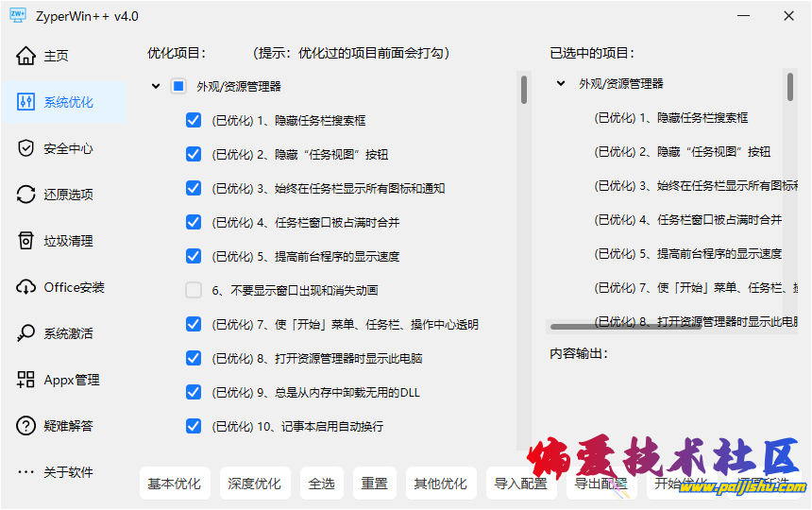Click the 基本优化 button
This screenshot has width=812, height=510.
point(175,484)
